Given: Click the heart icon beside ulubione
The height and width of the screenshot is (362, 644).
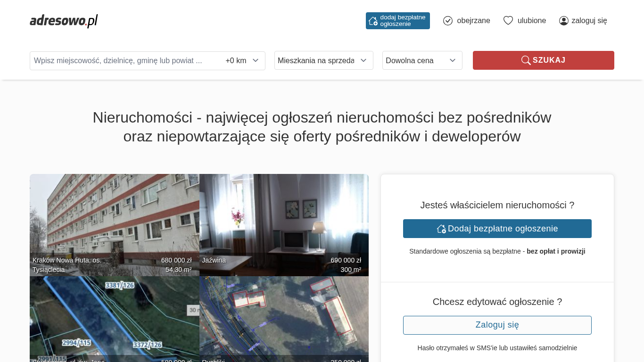Looking at the screenshot, I should coord(508,21).
